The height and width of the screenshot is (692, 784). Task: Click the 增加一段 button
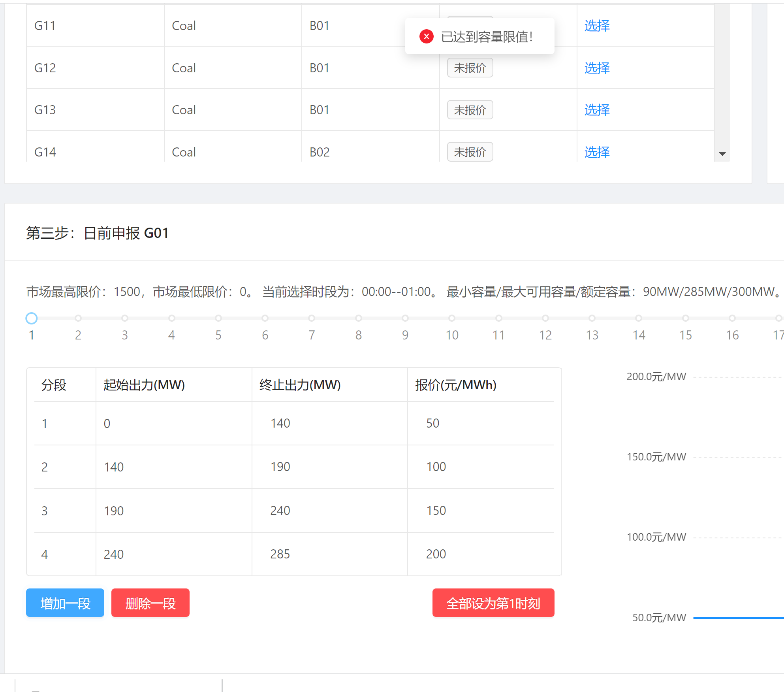[65, 603]
